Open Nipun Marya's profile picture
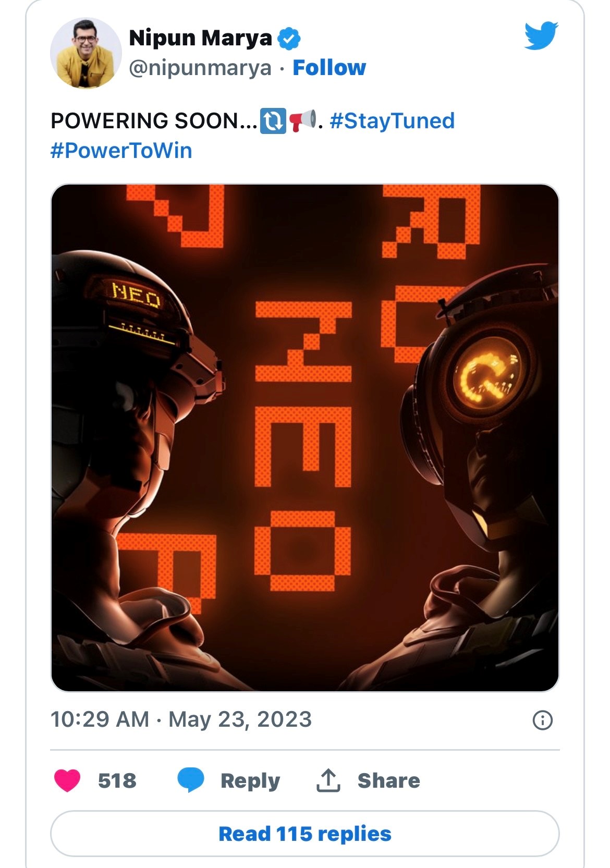 86,53
